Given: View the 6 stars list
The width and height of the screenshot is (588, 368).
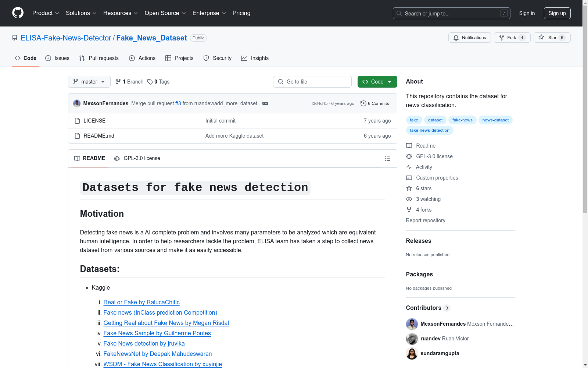Looking at the screenshot, I should tap(419, 188).
